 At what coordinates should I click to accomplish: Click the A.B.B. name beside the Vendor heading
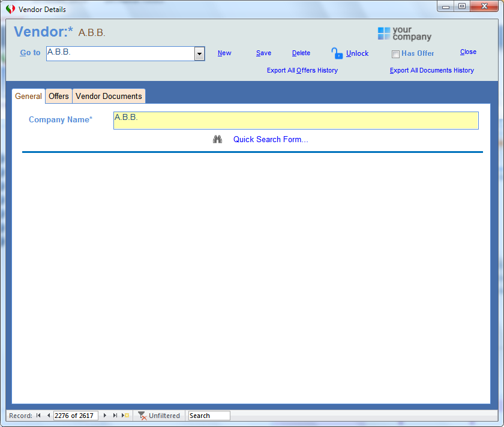[x=92, y=32]
